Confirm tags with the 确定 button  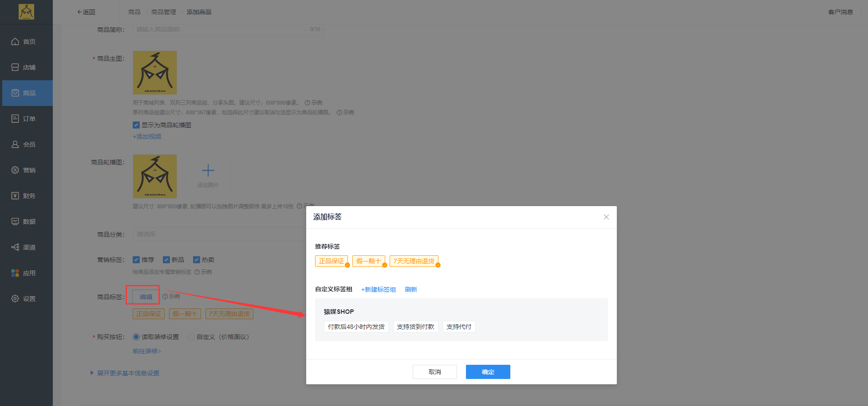(488, 372)
